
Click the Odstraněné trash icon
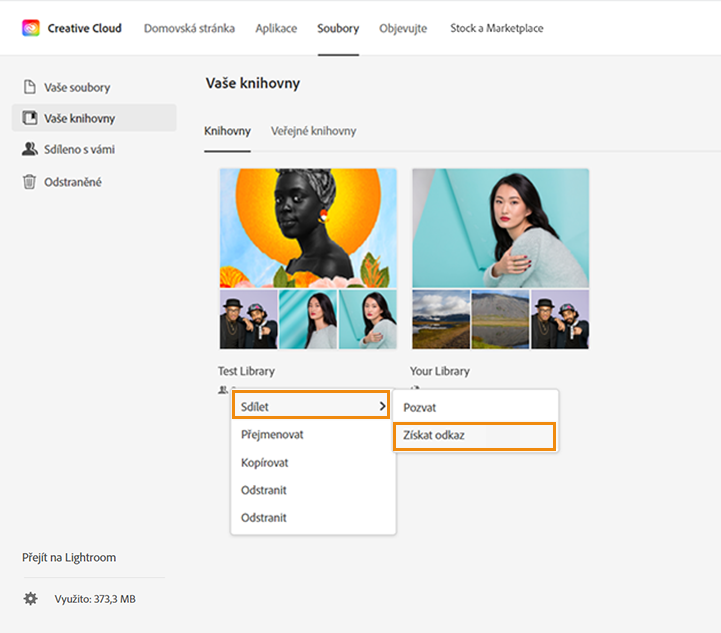click(30, 182)
